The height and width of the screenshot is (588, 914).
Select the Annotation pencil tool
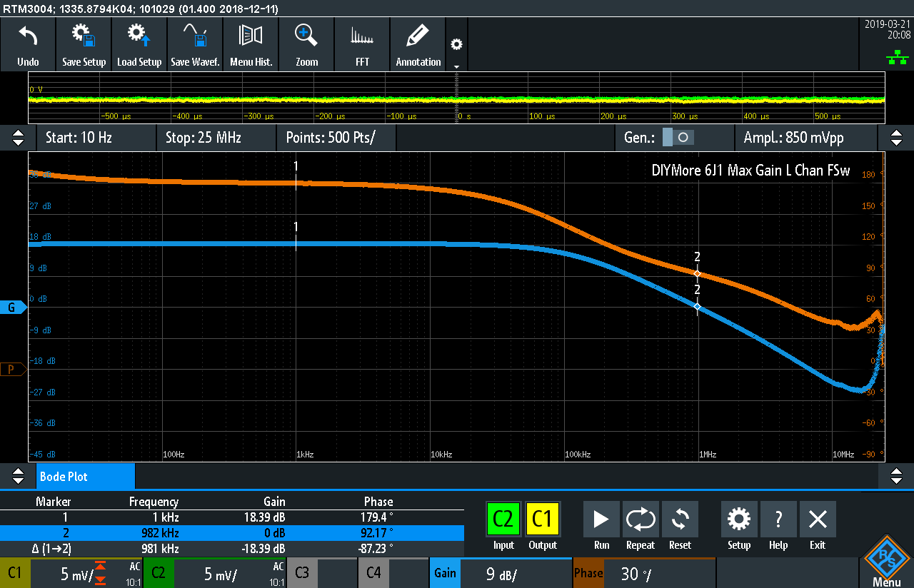click(418, 44)
